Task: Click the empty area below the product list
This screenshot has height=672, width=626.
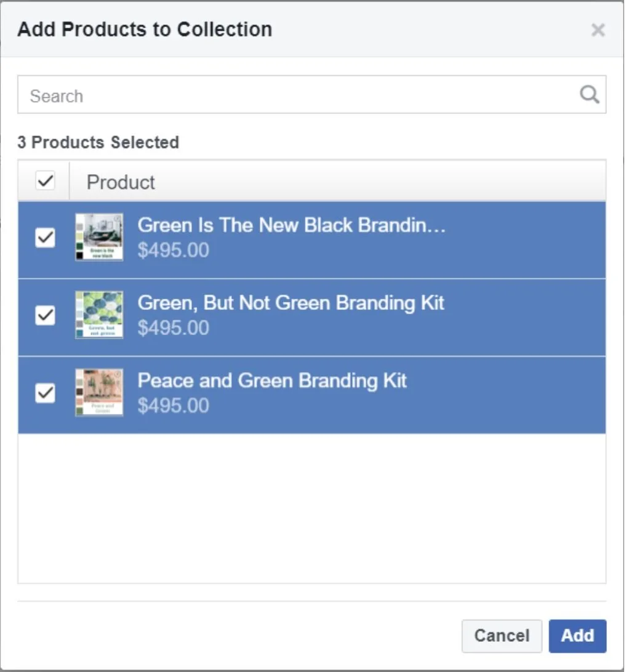Action: [x=311, y=508]
